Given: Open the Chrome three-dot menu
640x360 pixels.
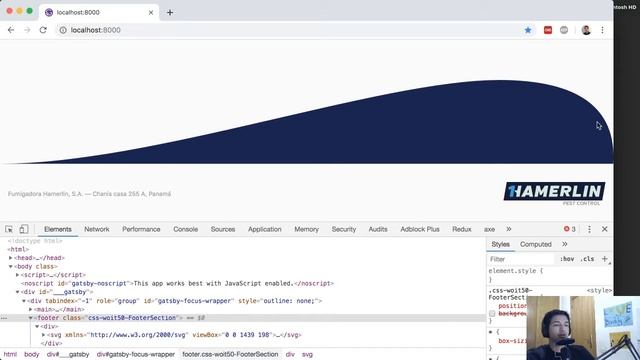Looking at the screenshot, I should pyautogui.click(x=602, y=30).
